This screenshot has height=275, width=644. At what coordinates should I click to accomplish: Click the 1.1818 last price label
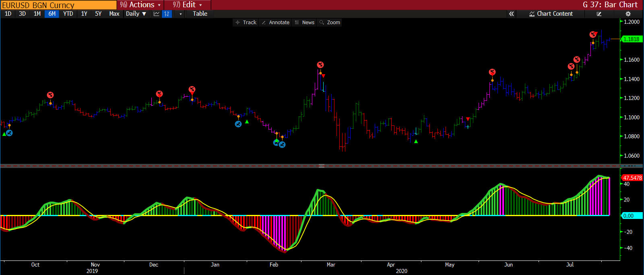coord(632,39)
